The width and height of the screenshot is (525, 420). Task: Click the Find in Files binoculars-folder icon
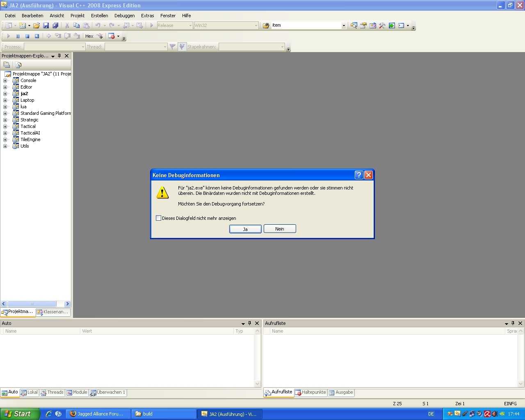[266, 25]
